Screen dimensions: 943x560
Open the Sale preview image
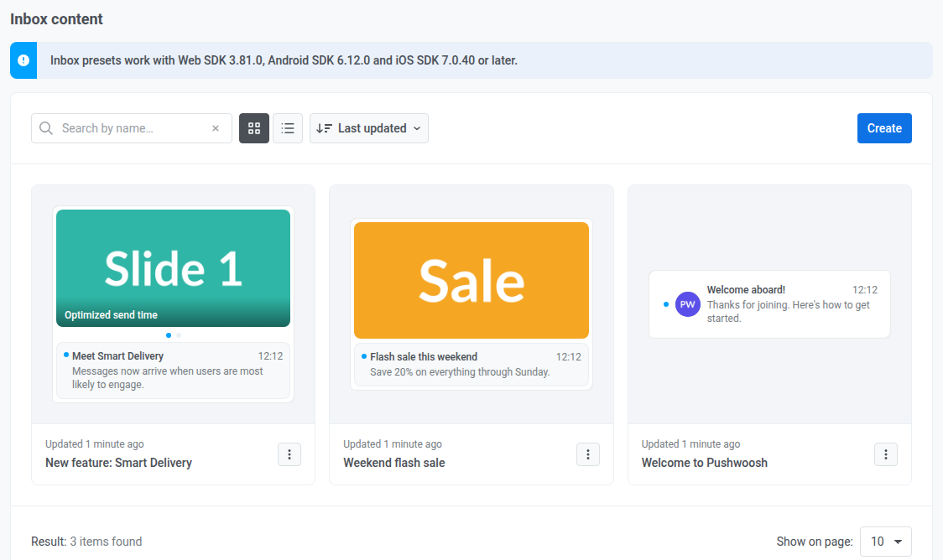(x=471, y=280)
